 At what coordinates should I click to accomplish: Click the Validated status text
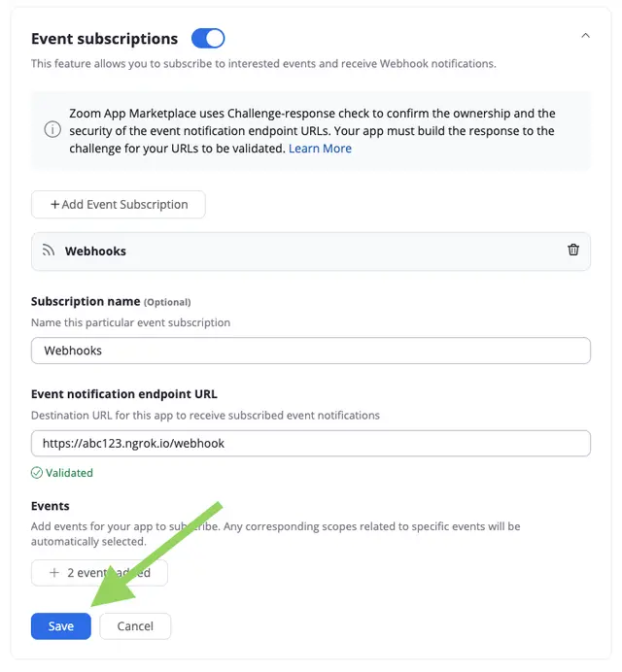pyautogui.click(x=69, y=473)
